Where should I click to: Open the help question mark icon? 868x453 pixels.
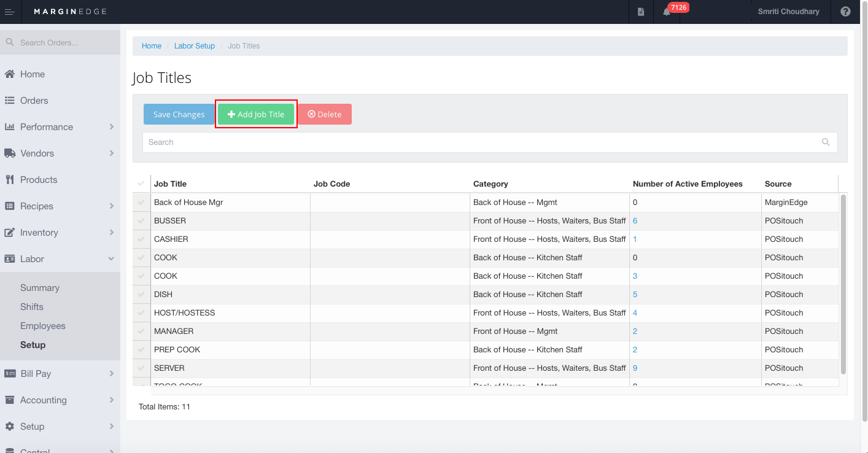pyautogui.click(x=845, y=12)
